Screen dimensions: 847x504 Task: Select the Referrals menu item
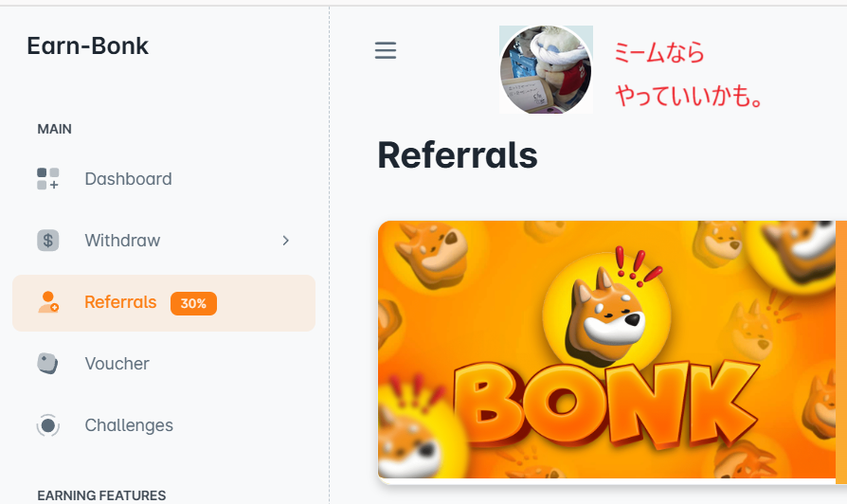tap(164, 302)
